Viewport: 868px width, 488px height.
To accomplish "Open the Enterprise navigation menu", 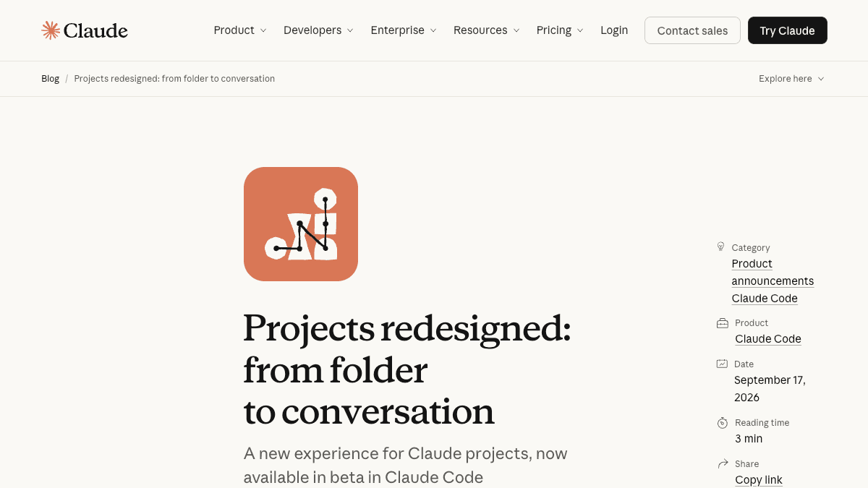I will click(404, 30).
